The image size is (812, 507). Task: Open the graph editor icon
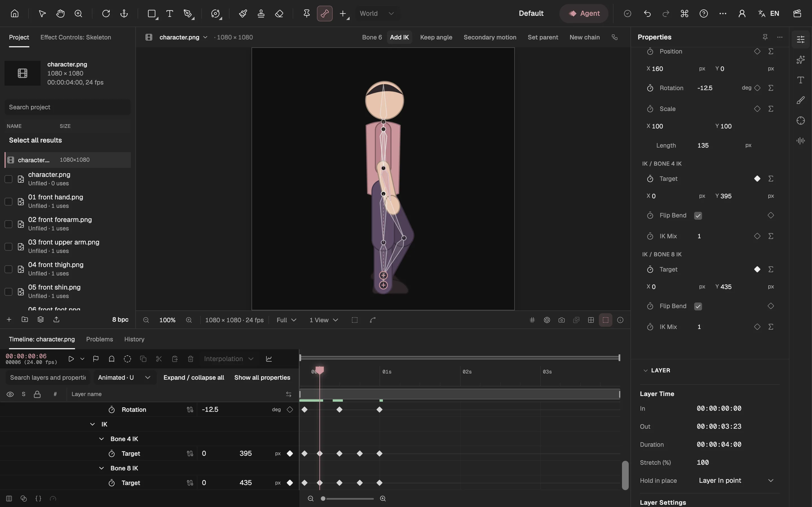click(x=269, y=359)
